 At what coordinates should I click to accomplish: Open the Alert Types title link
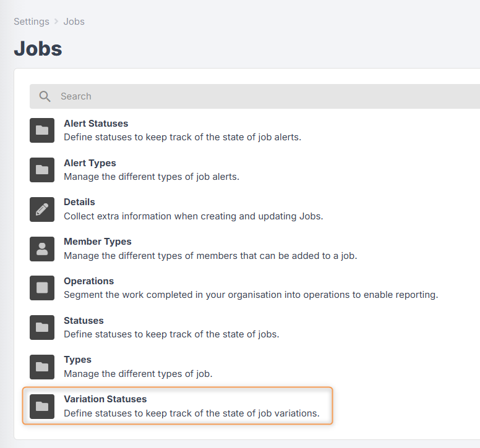click(x=90, y=163)
